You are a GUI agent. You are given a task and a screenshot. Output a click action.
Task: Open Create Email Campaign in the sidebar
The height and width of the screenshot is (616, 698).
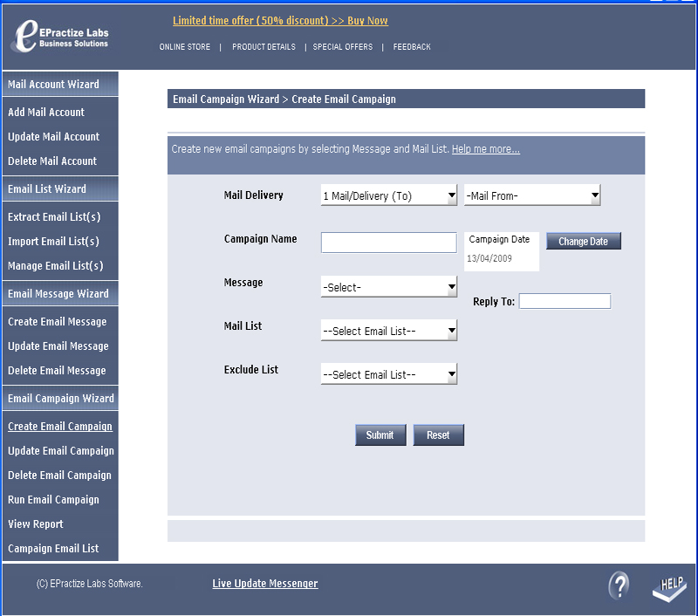click(59, 427)
